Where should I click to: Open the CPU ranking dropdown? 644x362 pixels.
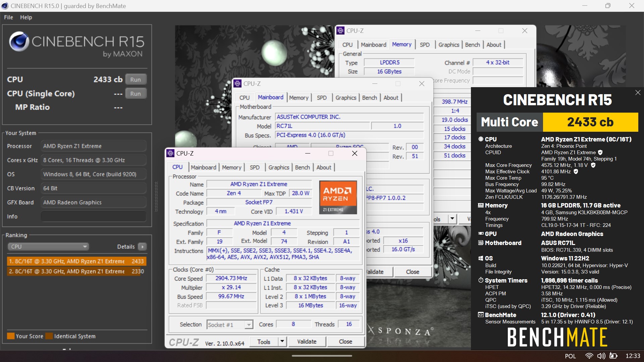[x=48, y=247]
